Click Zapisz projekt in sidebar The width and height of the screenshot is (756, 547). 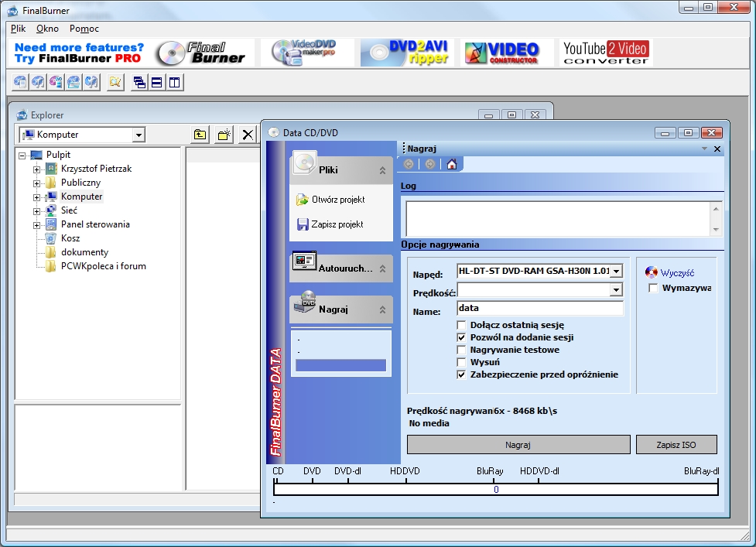tap(337, 224)
